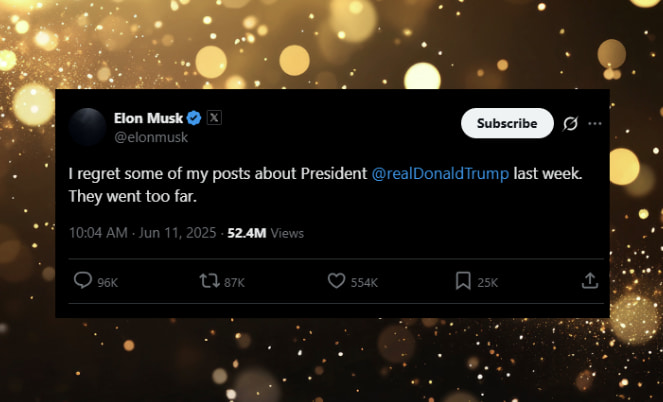The width and height of the screenshot is (663, 402).
Task: Repost the tweet using the retweet icon
Action: [x=209, y=281]
